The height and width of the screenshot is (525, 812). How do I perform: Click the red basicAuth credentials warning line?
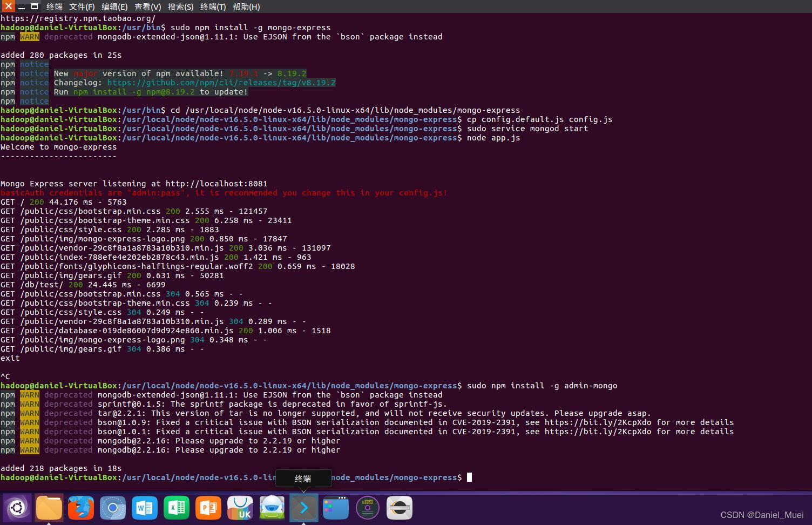coord(224,193)
